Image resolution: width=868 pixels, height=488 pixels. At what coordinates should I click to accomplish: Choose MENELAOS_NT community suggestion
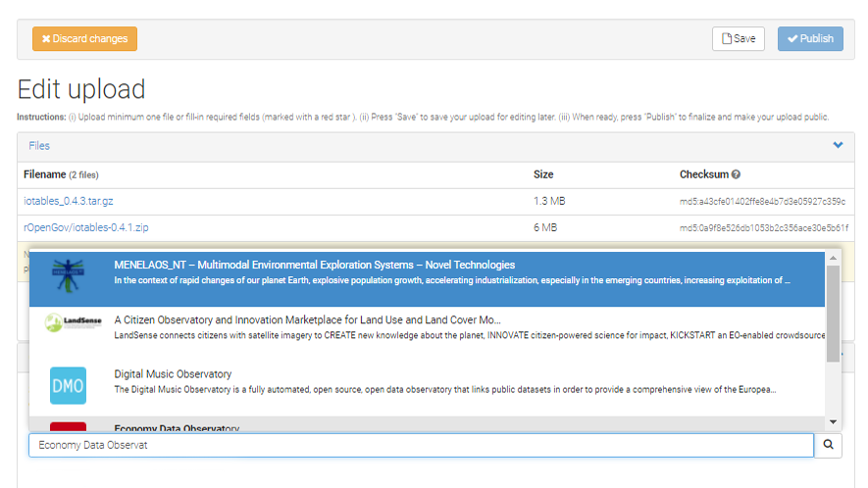(427, 279)
